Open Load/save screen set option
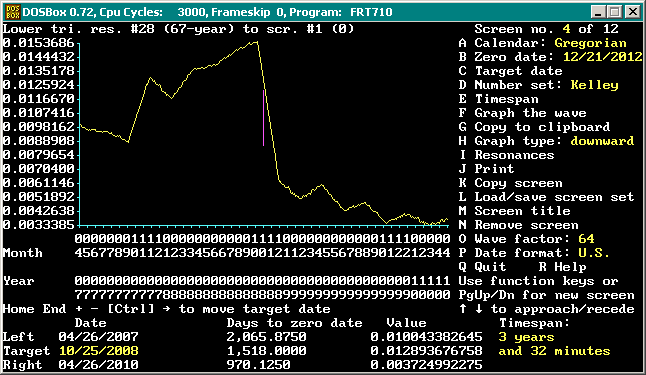 [546, 197]
